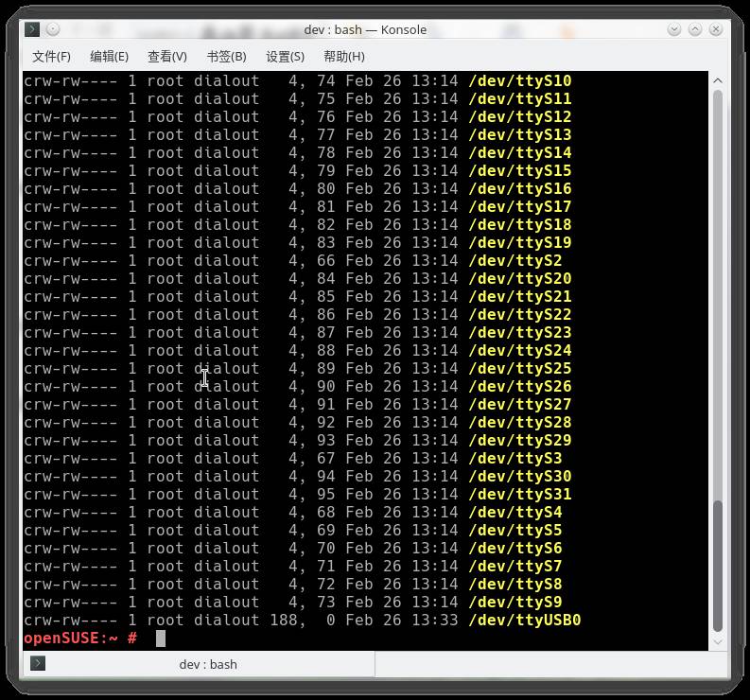Image resolution: width=750 pixels, height=700 pixels.
Task: Maximize the Konsole window
Action: (x=695, y=29)
